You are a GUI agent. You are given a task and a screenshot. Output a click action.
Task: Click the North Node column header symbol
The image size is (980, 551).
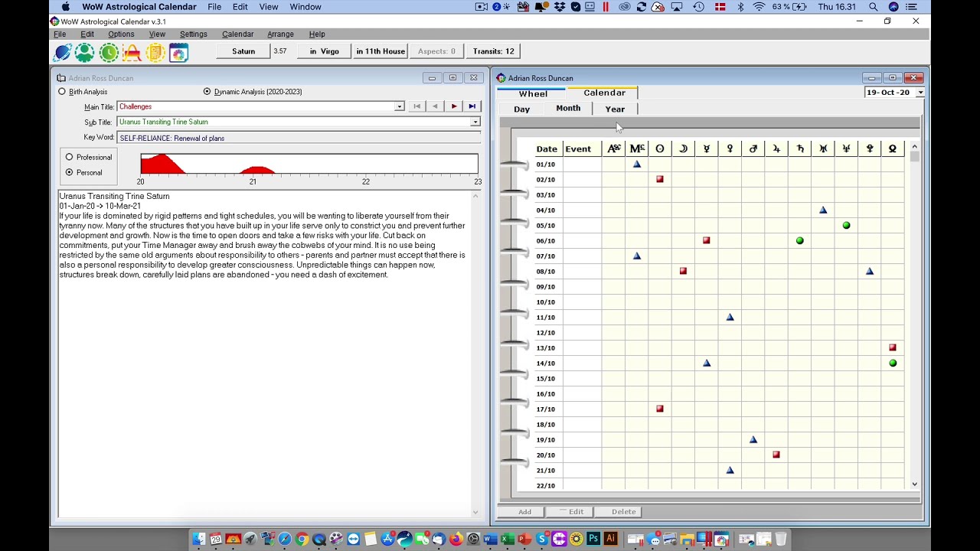tap(893, 148)
